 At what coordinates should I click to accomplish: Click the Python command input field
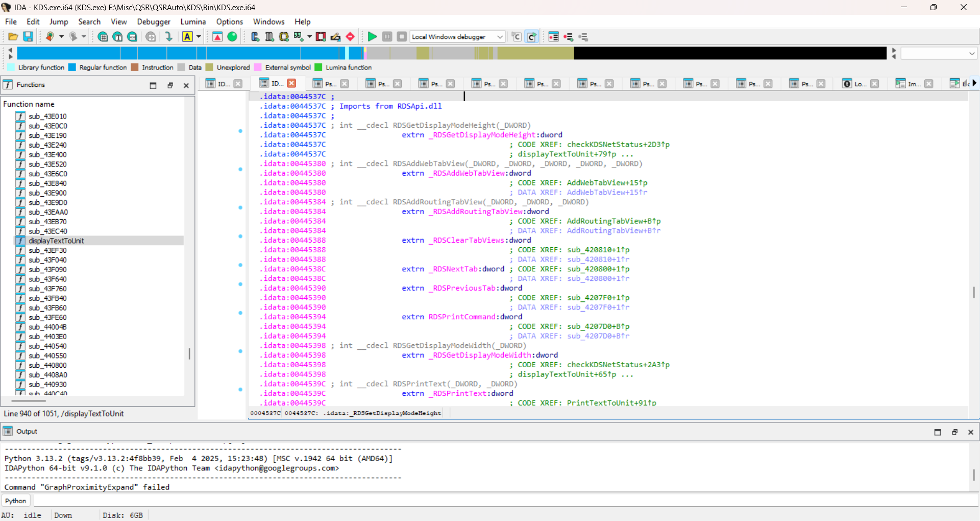pos(505,501)
